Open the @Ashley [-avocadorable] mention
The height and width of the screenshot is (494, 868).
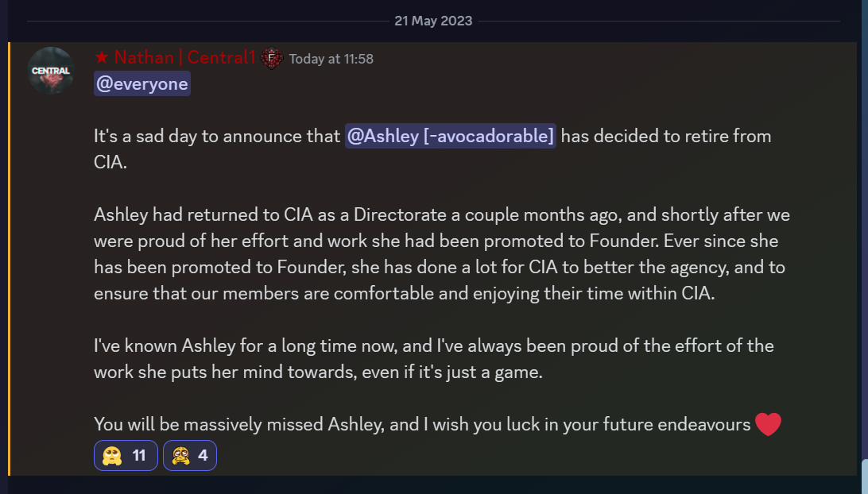click(x=451, y=136)
